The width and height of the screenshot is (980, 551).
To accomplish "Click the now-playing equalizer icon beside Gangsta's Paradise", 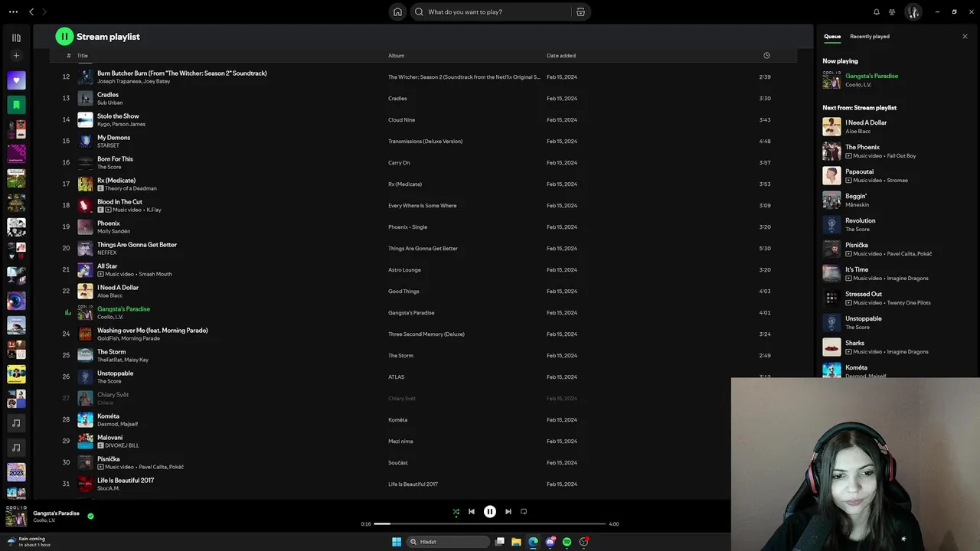I will (67, 312).
